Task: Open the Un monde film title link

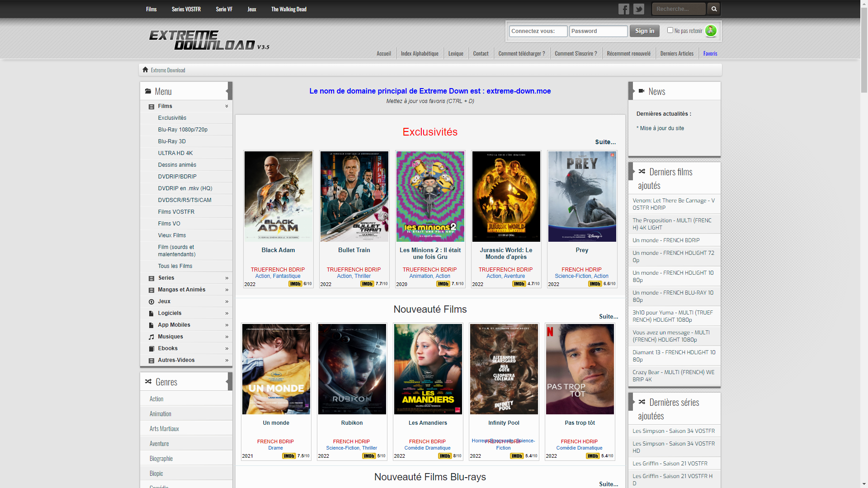Action: click(276, 423)
